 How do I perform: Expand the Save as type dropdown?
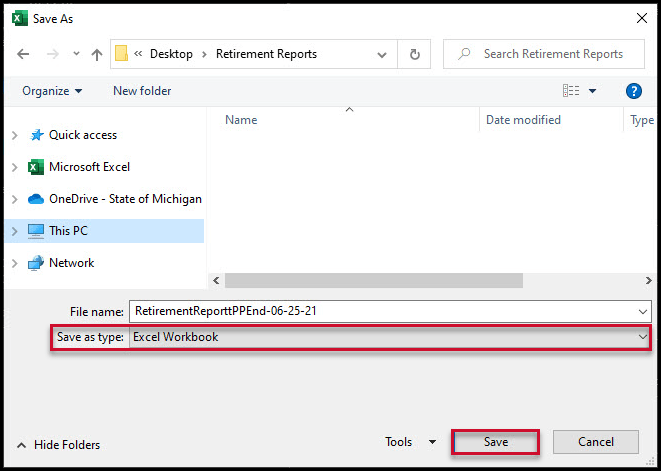(642, 338)
